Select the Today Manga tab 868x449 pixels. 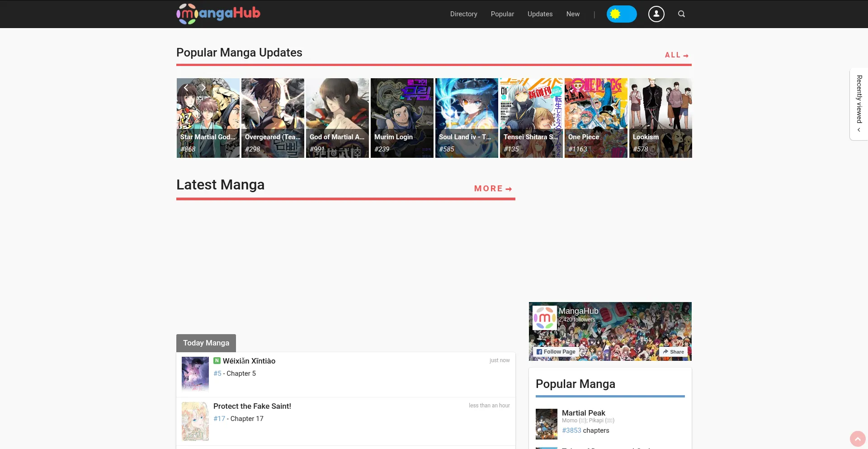pos(206,343)
